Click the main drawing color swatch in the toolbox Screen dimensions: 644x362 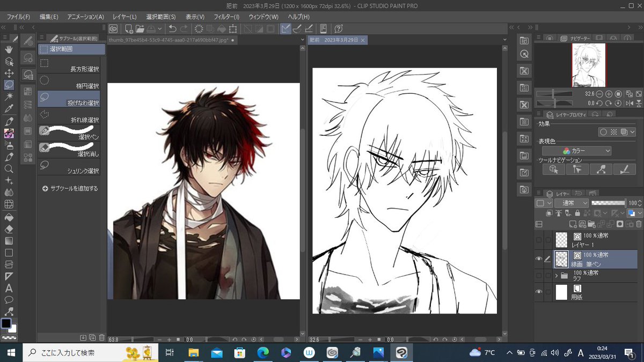coord(6,323)
